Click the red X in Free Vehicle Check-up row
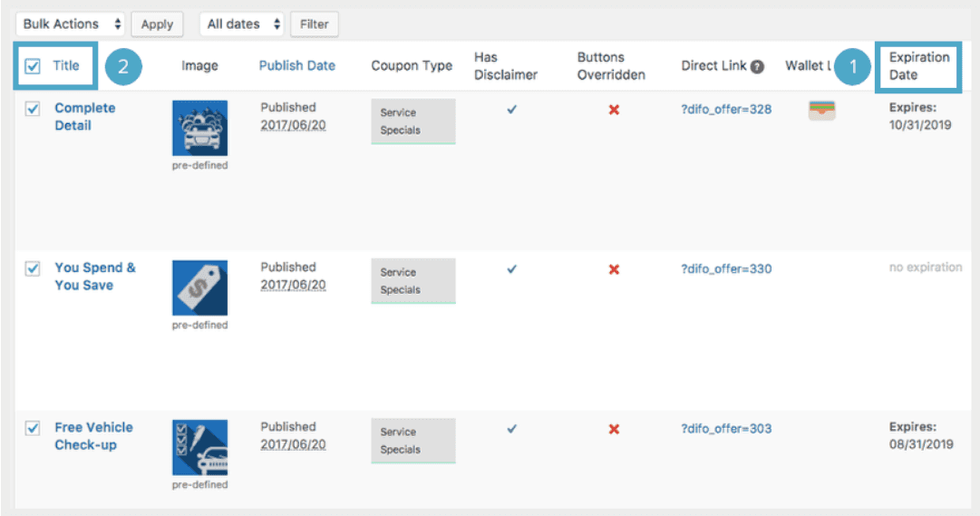The width and height of the screenshot is (980, 516). 615,429
